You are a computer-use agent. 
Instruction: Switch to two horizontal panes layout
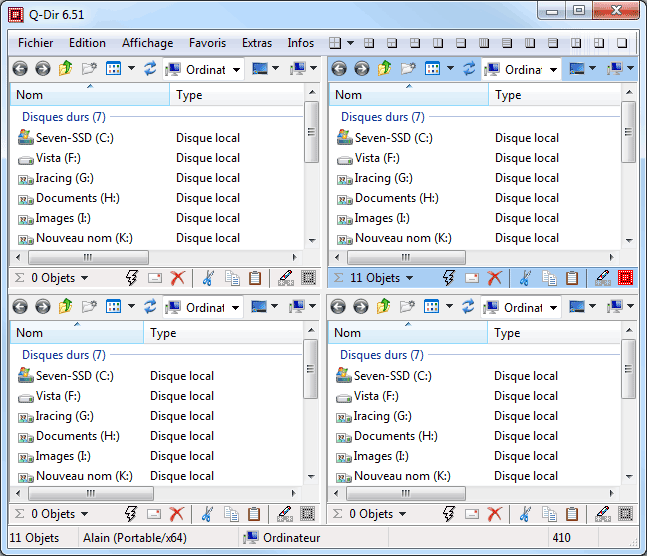(461, 43)
